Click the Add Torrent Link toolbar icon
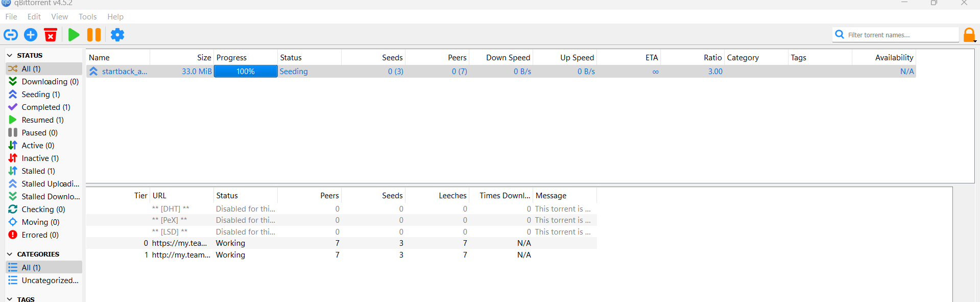The height and width of the screenshot is (302, 980). pyautogui.click(x=11, y=35)
